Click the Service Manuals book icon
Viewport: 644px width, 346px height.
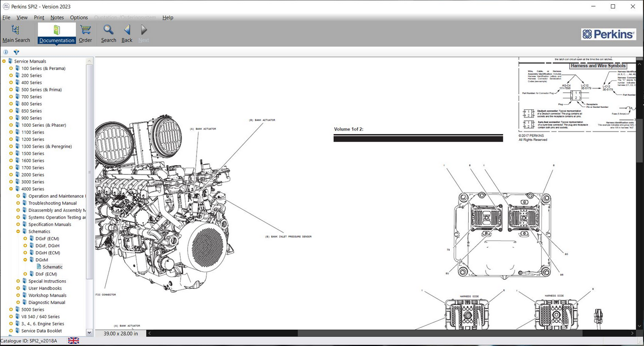click(x=10, y=61)
